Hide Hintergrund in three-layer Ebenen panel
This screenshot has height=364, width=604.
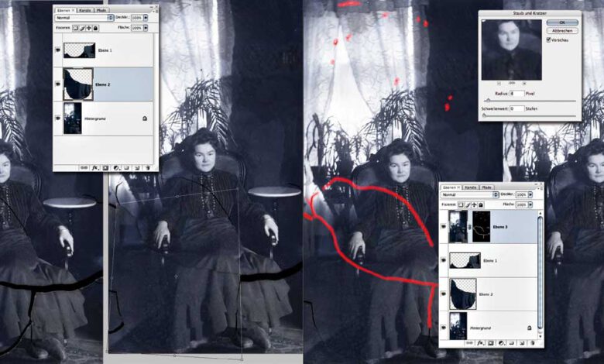tap(58, 118)
